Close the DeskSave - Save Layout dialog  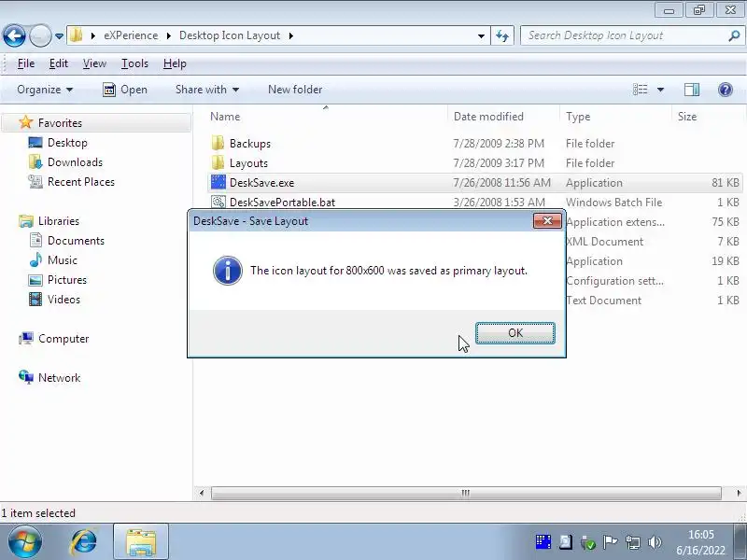click(547, 221)
